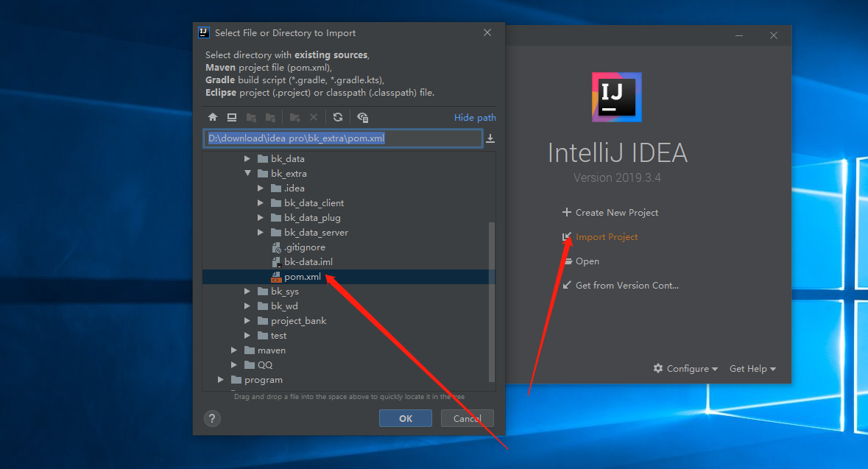Refresh the file tree
Viewport: 868px width, 469px height.
point(338,117)
